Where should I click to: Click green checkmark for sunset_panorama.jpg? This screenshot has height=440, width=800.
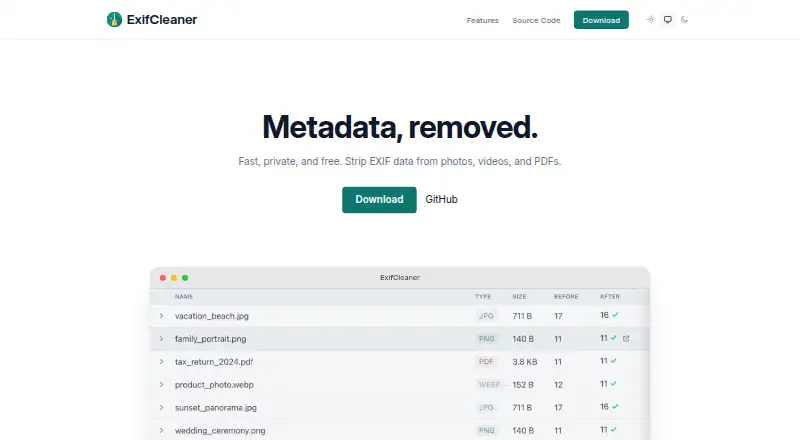pos(615,407)
